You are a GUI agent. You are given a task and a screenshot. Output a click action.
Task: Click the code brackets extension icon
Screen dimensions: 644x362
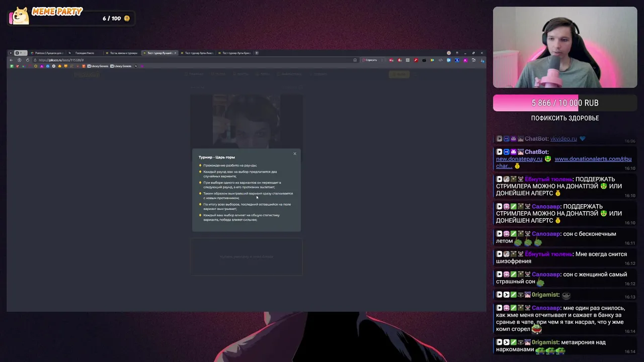coord(440,60)
